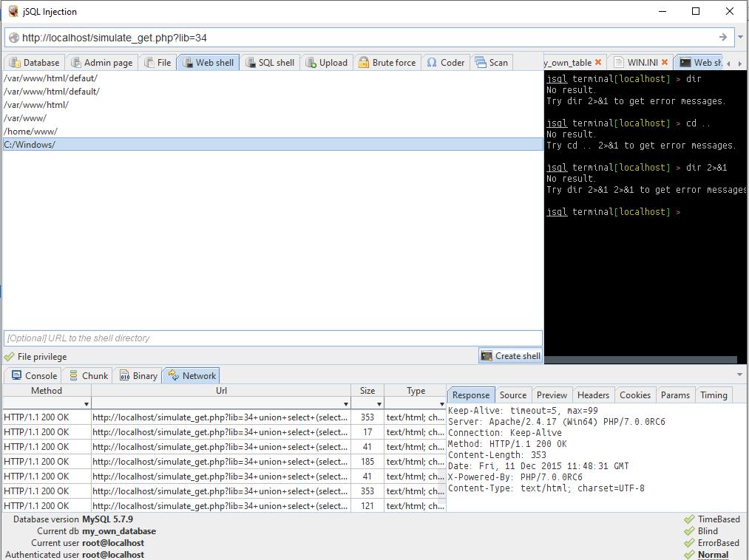Click the shell directory URL field

(272, 338)
